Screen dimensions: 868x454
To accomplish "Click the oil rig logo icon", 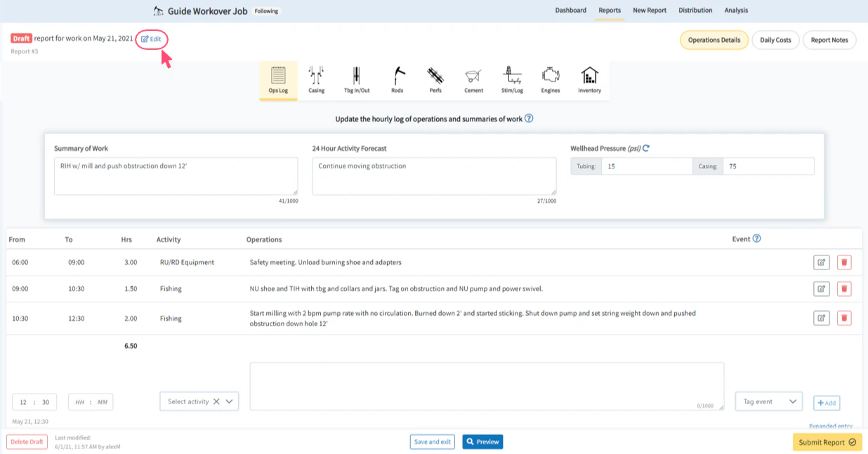I will 159,11.
